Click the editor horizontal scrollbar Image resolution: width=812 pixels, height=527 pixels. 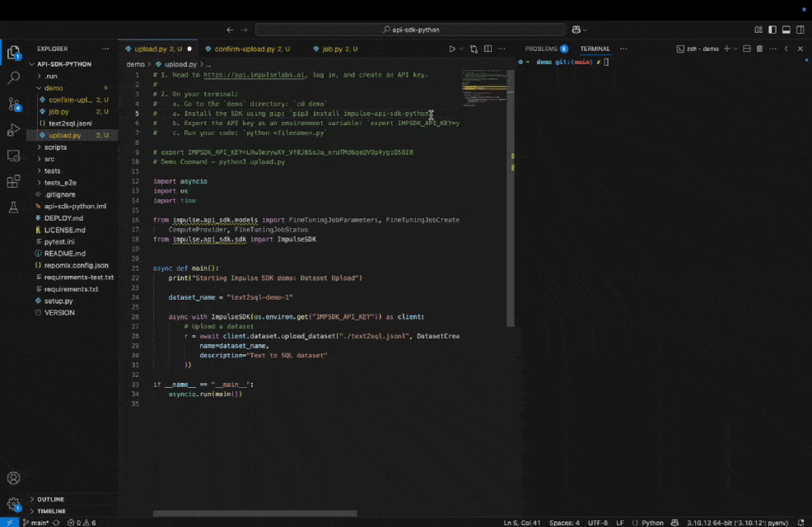(254, 514)
